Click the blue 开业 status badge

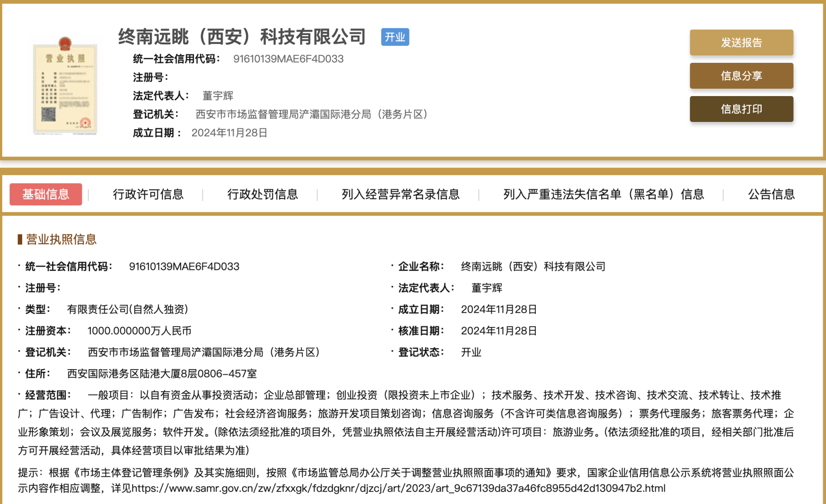[x=394, y=37]
